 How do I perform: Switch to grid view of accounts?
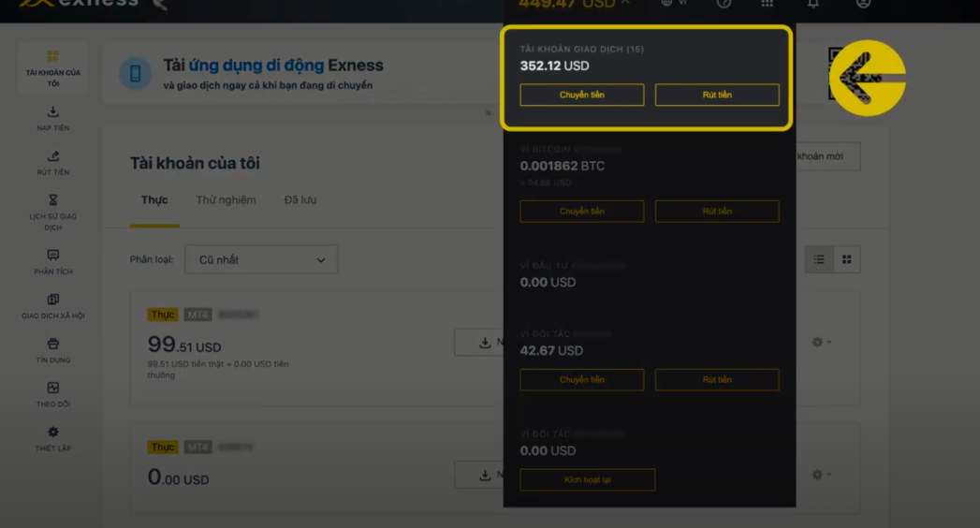(x=846, y=259)
